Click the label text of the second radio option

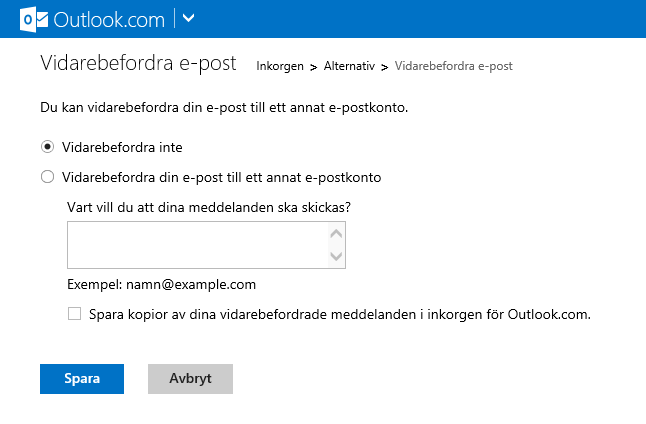[222, 177]
